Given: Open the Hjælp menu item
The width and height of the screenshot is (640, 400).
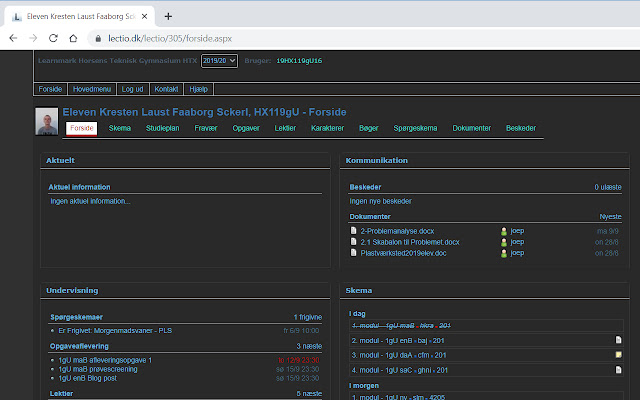Looking at the screenshot, I should coord(199,89).
